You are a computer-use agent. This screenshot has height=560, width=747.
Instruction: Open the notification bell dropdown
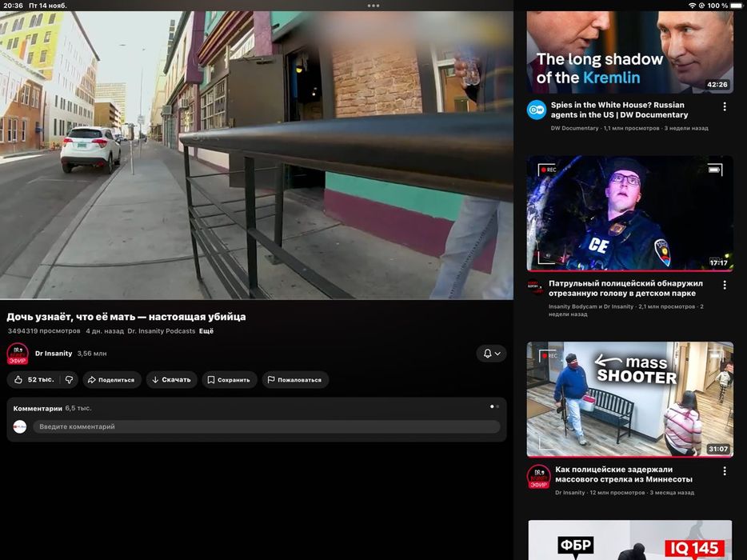click(x=492, y=354)
